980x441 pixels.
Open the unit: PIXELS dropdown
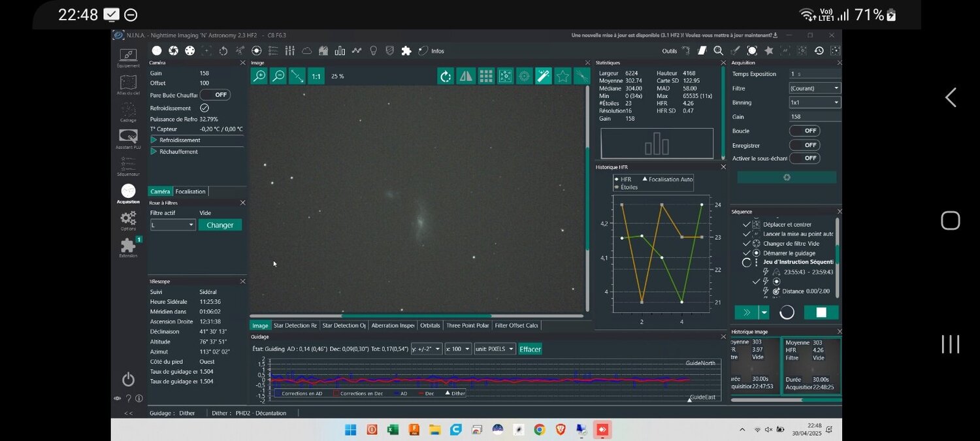[495, 349]
